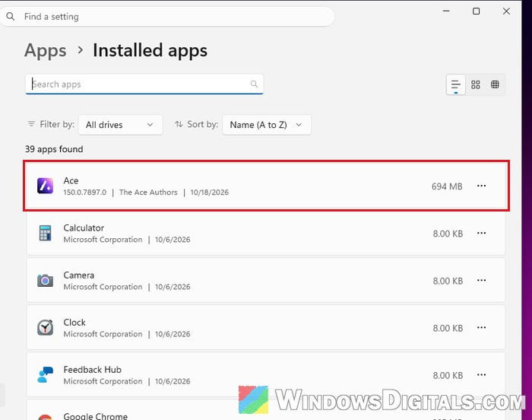Open the Filter by All drives dropdown
Image resolution: width=532 pixels, height=420 pixels.
pyautogui.click(x=120, y=125)
